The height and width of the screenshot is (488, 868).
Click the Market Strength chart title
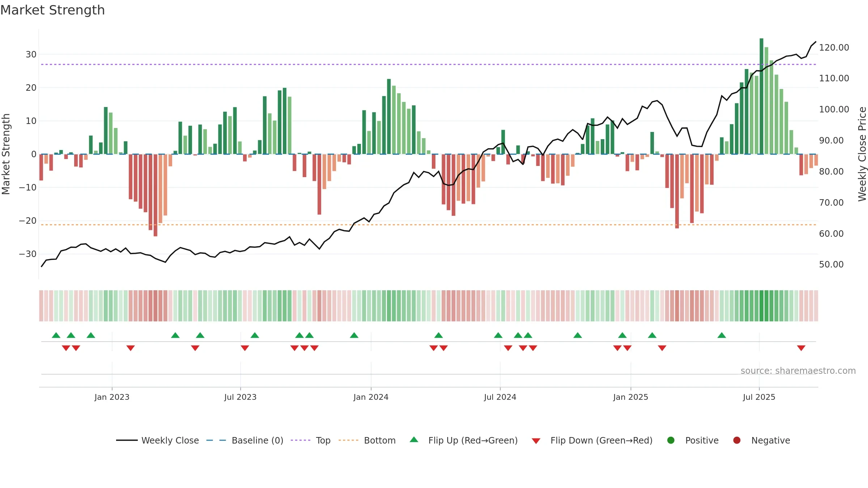click(52, 10)
